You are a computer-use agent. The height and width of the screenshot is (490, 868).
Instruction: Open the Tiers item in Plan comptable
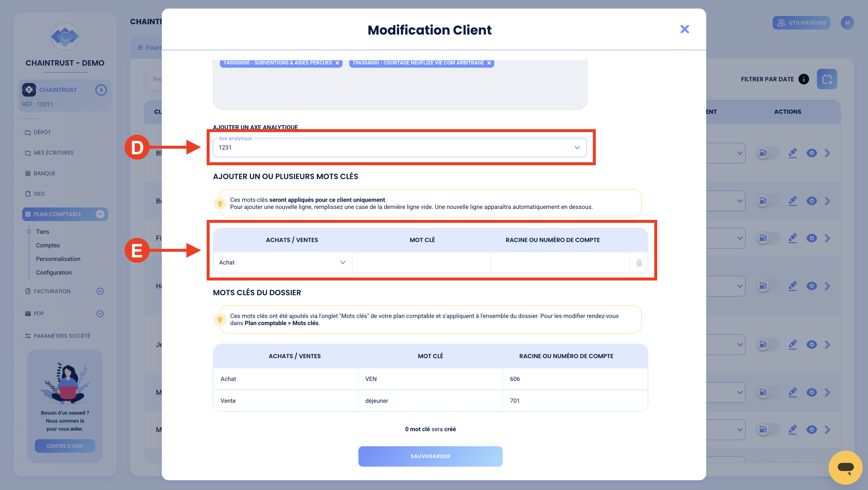pyautogui.click(x=43, y=232)
